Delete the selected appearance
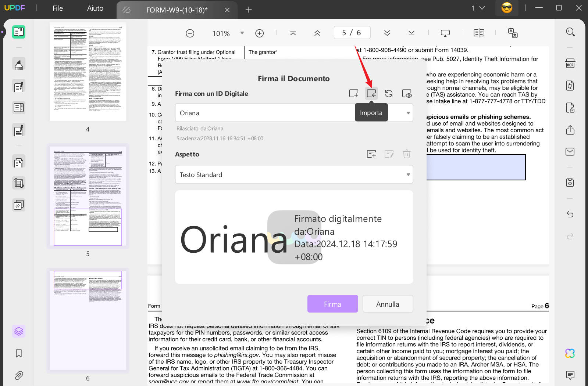This screenshot has width=588, height=386. (407, 154)
